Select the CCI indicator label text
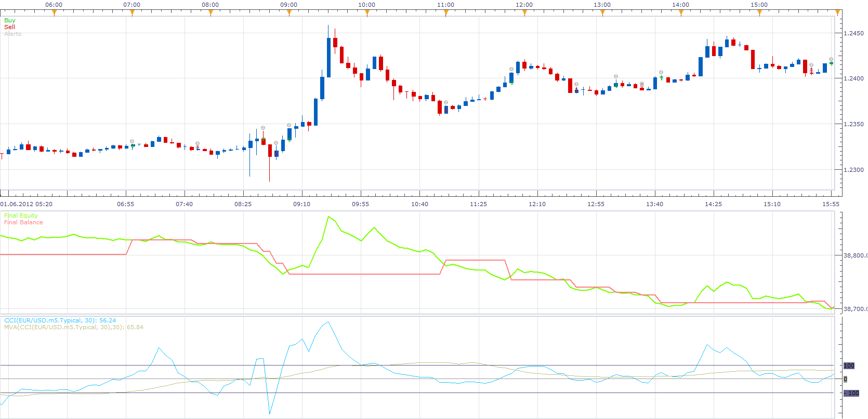The image size is (868, 419). click(x=60, y=320)
